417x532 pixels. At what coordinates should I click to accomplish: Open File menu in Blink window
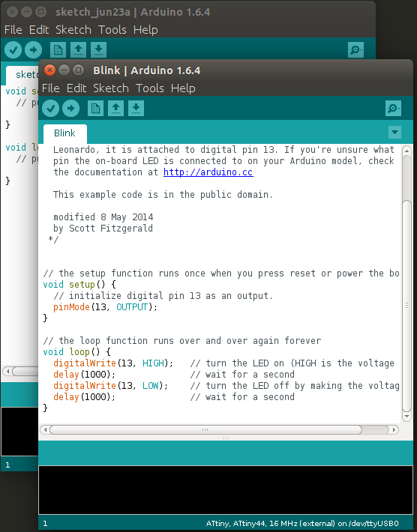50,88
